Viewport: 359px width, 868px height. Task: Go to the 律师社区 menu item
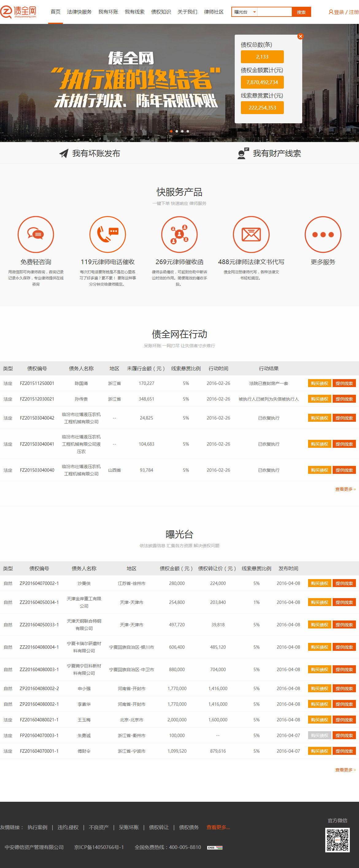214,12
